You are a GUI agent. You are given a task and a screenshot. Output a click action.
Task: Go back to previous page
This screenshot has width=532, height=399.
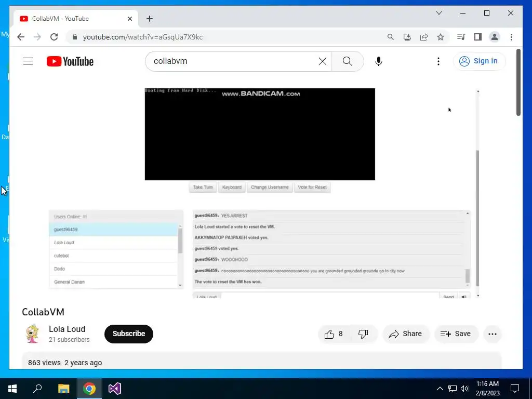[21, 37]
